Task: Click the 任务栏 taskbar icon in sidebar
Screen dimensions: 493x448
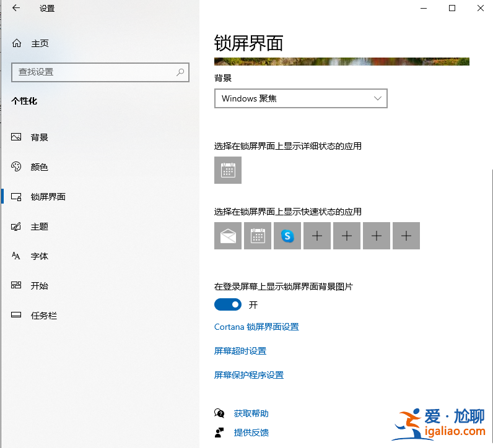Action: pyautogui.click(x=16, y=315)
